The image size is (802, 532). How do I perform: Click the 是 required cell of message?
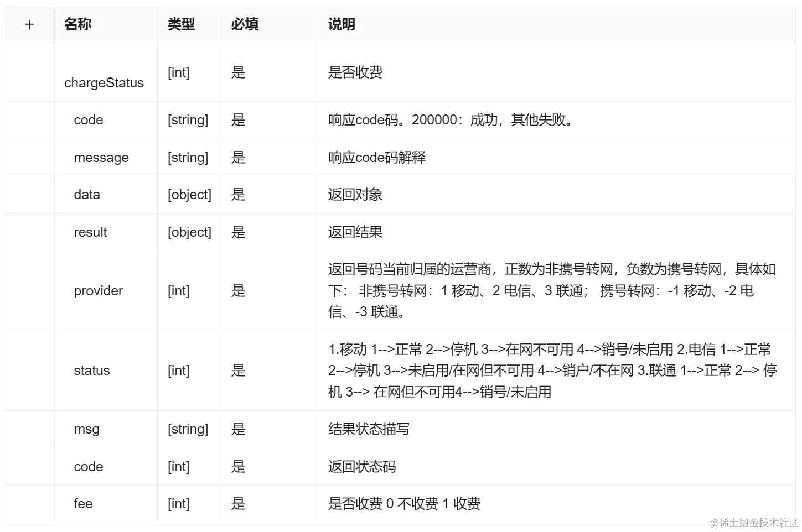(238, 158)
